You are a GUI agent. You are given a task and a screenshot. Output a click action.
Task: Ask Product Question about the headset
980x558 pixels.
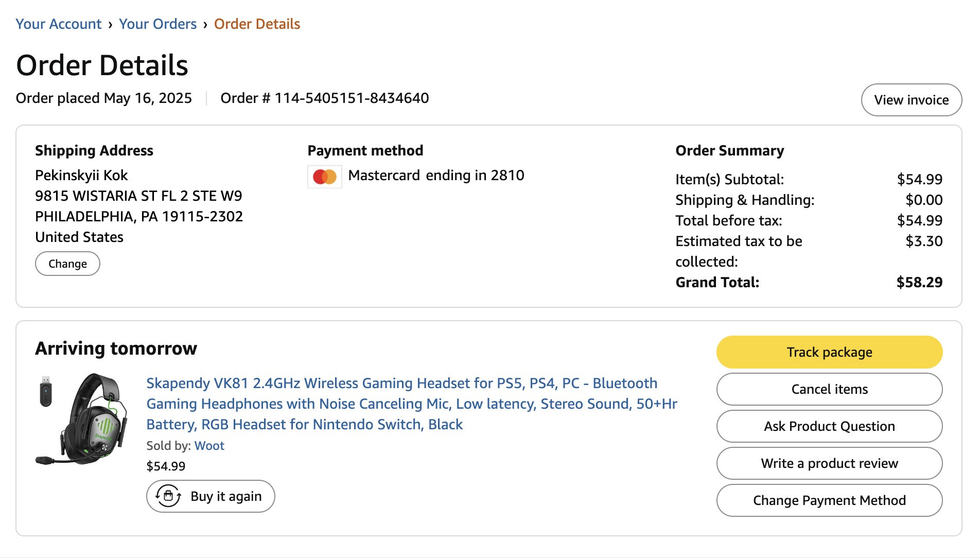click(x=829, y=426)
